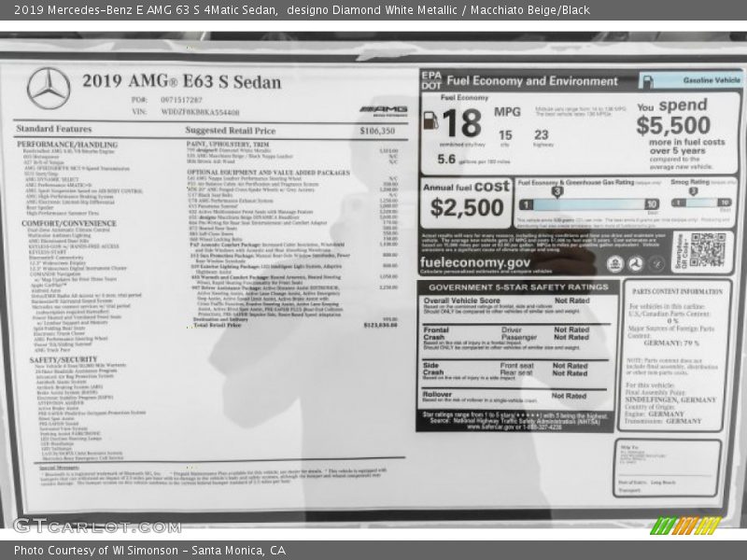Click the 23 highway MPG value

point(542,135)
